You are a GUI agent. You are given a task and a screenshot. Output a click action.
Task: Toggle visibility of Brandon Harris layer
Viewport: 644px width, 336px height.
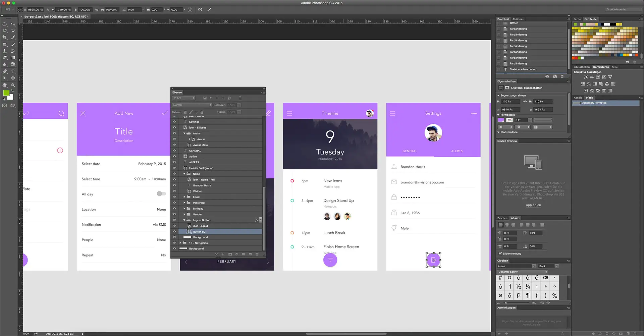tap(174, 185)
